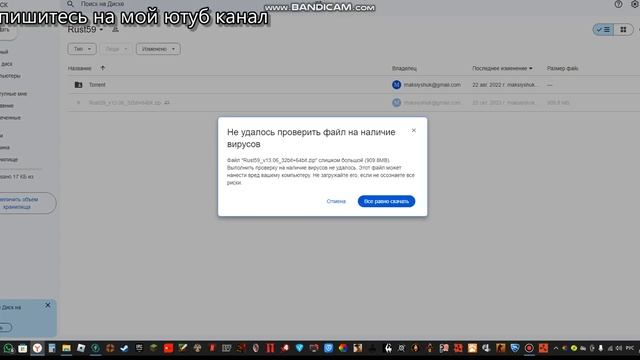Screen dimensions: 640x360
Task: Switch to grid view layout
Action: (623, 29)
